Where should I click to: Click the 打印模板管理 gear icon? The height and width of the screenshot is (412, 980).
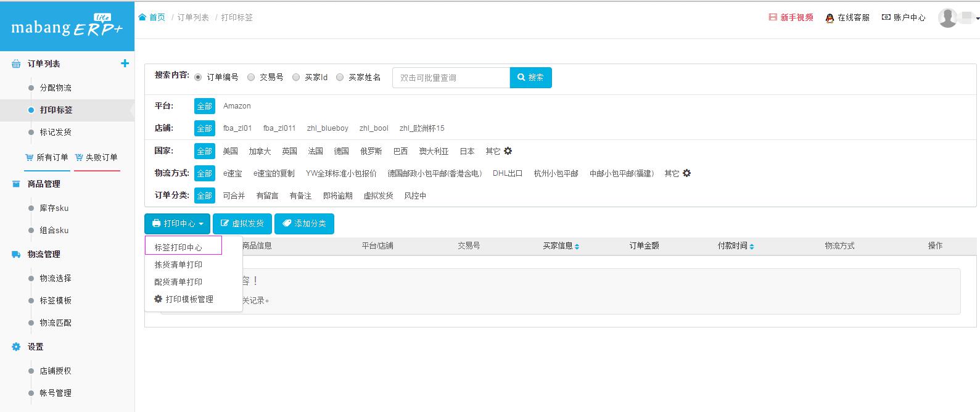159,299
